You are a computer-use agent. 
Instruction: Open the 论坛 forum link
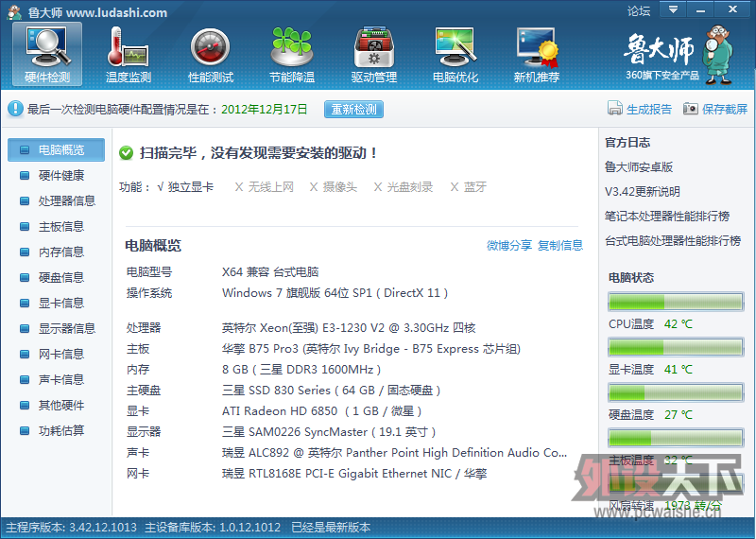[639, 10]
